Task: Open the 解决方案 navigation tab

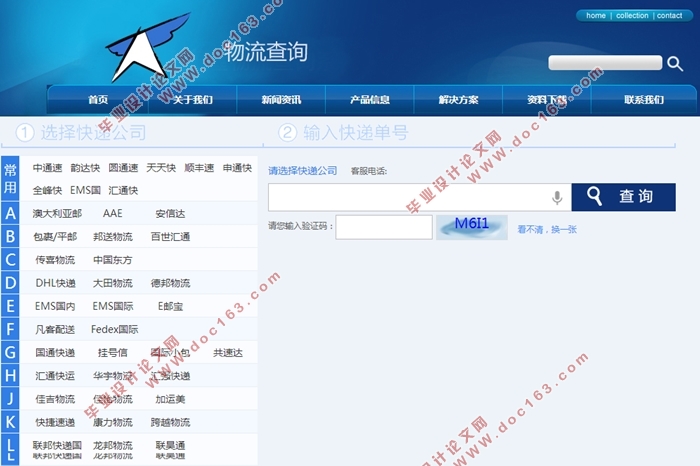Action: coord(458,100)
